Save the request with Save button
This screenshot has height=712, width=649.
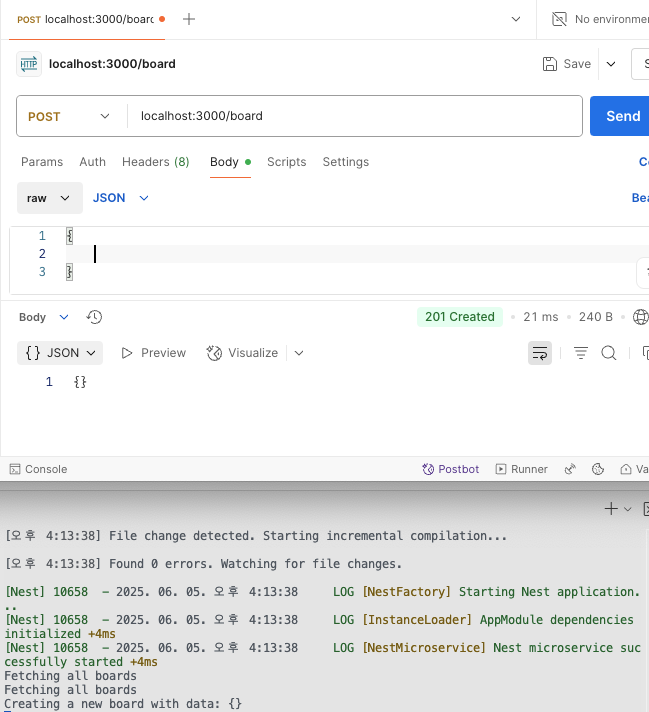click(567, 64)
